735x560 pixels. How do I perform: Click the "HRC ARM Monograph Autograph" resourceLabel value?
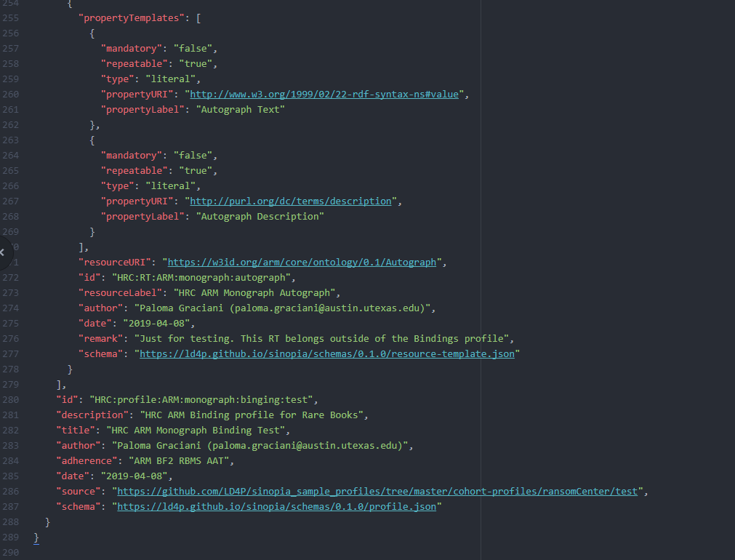coord(254,292)
